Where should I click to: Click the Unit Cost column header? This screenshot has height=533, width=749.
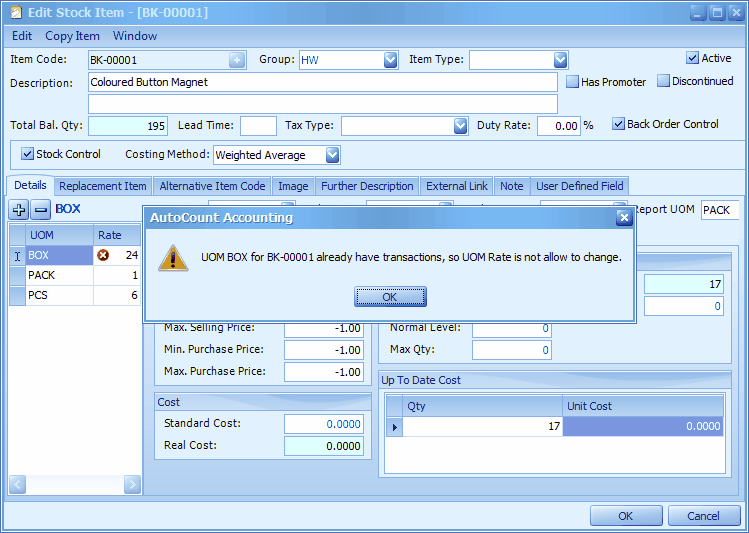[643, 406]
